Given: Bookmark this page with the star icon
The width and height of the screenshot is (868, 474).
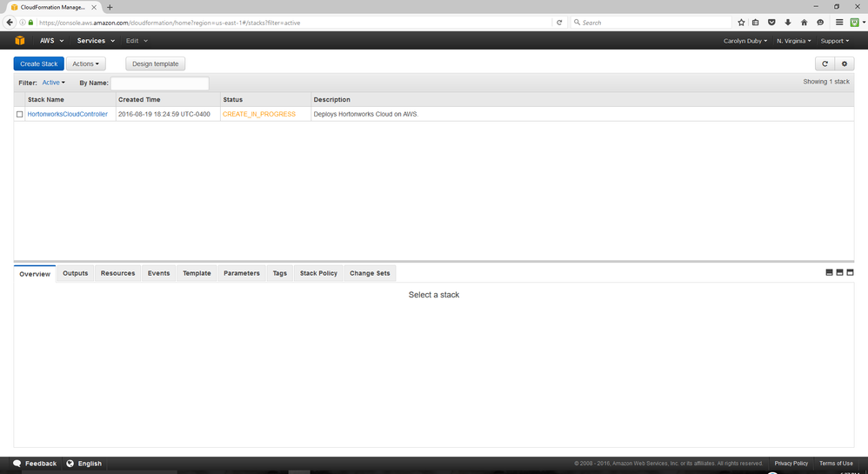Looking at the screenshot, I should (x=741, y=23).
